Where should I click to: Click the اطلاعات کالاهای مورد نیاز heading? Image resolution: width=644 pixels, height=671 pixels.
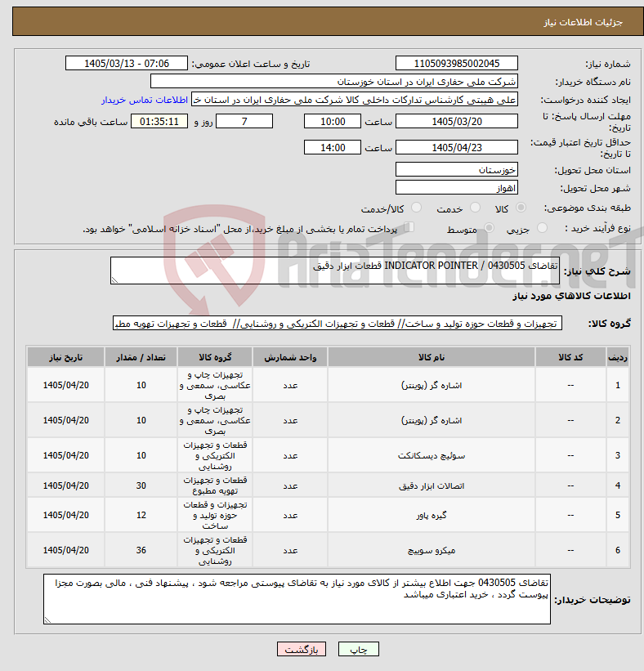[x=571, y=296]
